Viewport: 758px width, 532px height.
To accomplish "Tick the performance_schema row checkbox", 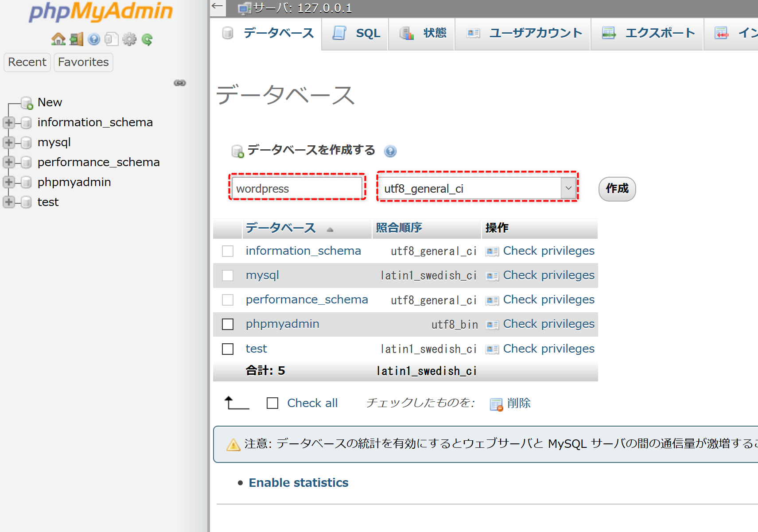I will coord(228,300).
